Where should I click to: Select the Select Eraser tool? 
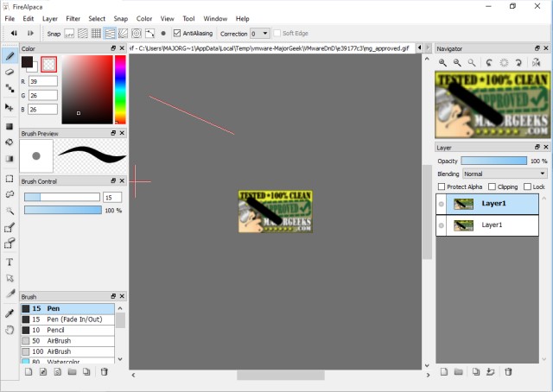10,243
